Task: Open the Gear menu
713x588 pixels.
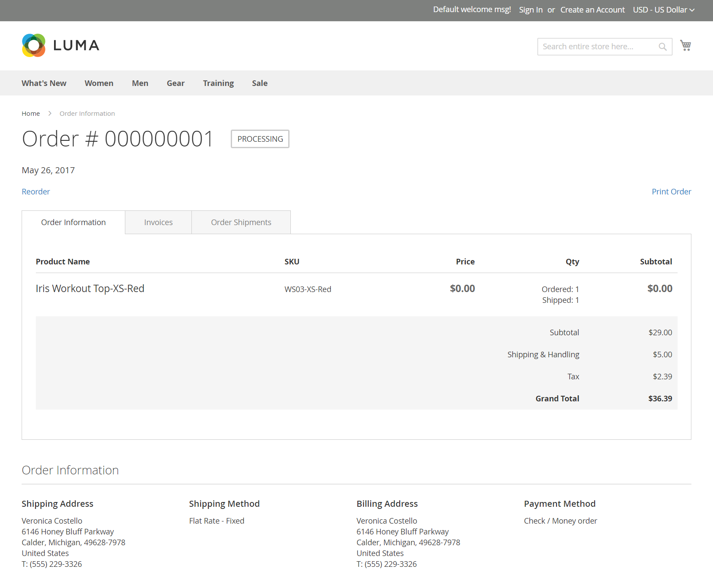Action: 176,83
